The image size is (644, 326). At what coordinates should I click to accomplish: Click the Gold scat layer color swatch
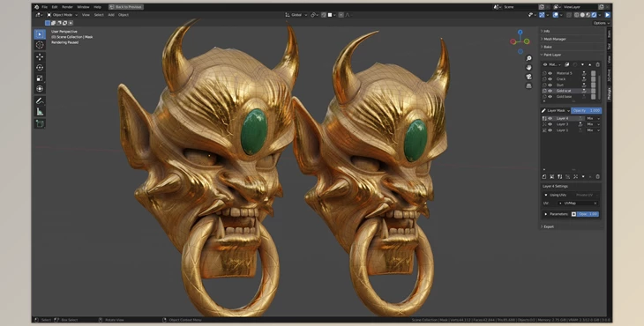click(593, 91)
